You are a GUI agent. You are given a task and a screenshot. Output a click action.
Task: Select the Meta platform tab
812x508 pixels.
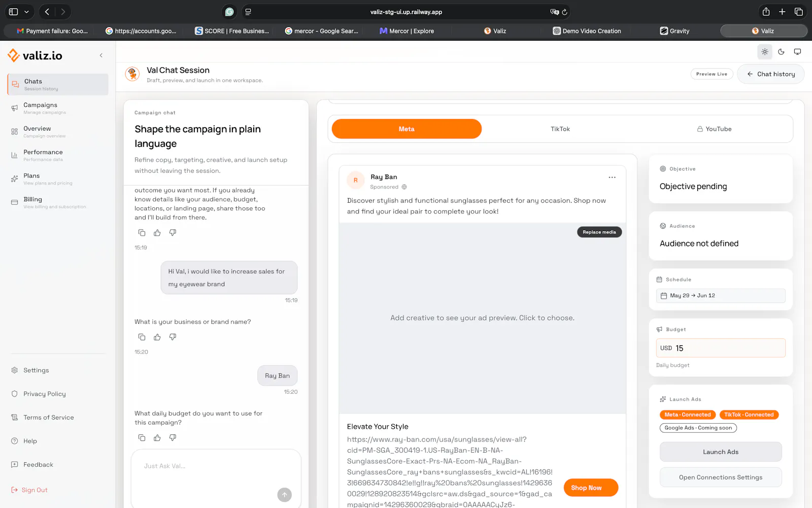(x=407, y=129)
